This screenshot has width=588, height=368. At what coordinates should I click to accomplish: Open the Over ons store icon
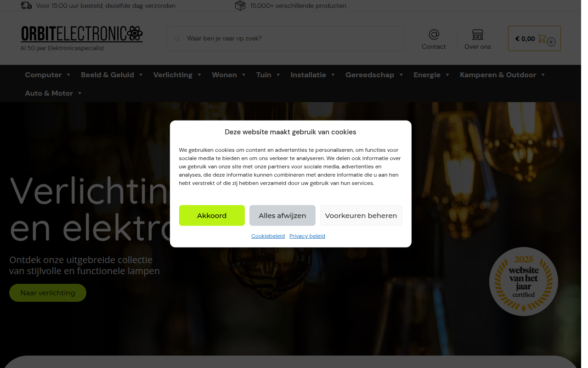pyautogui.click(x=478, y=34)
